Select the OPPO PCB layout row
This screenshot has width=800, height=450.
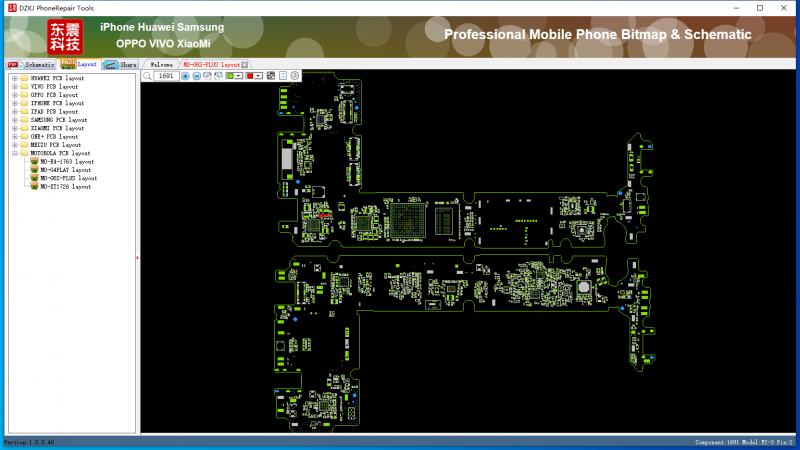coord(54,95)
